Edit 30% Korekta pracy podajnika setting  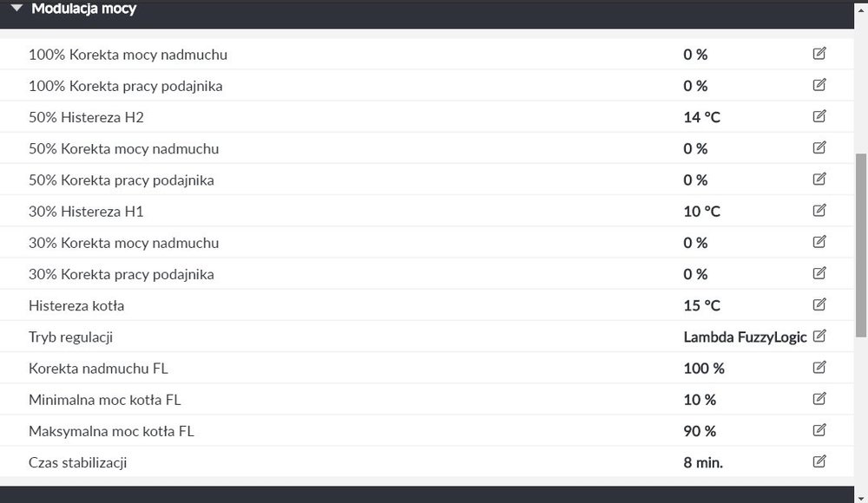819,273
